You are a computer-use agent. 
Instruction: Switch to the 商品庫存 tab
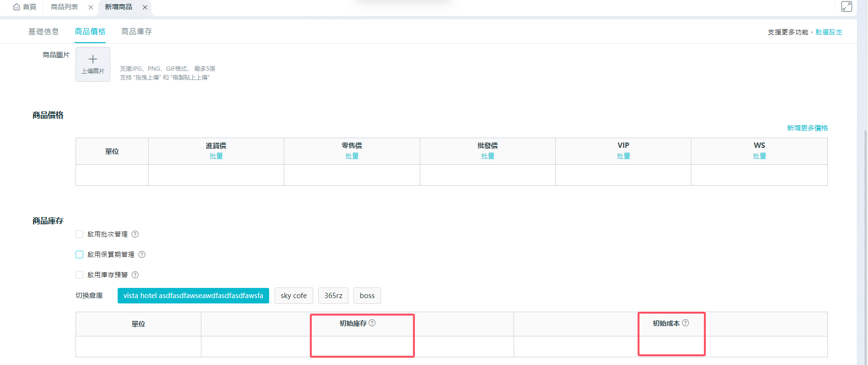137,32
